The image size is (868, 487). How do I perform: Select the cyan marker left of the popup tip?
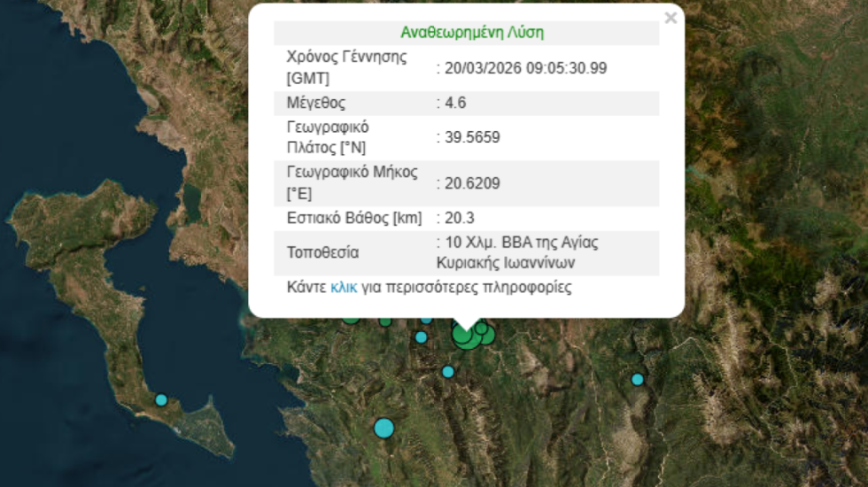click(422, 337)
